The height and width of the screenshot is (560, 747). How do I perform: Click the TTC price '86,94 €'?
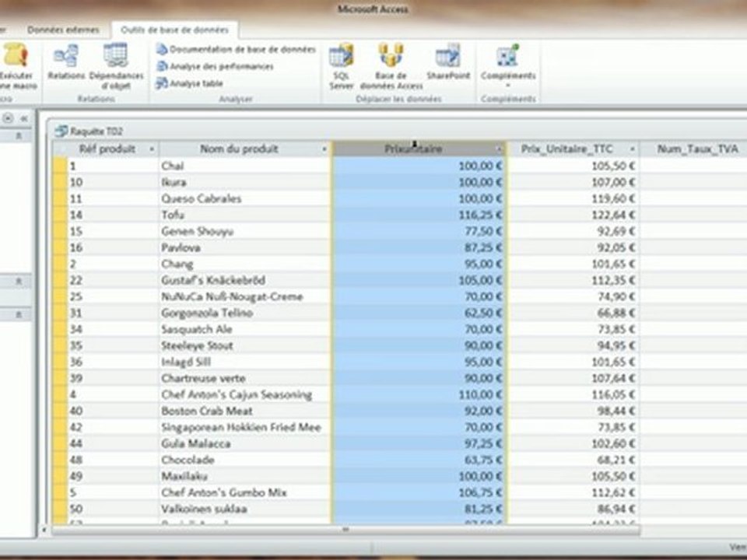click(616, 509)
